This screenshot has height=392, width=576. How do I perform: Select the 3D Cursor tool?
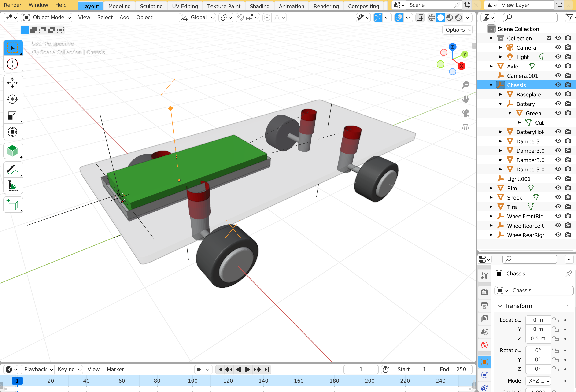(x=12, y=64)
